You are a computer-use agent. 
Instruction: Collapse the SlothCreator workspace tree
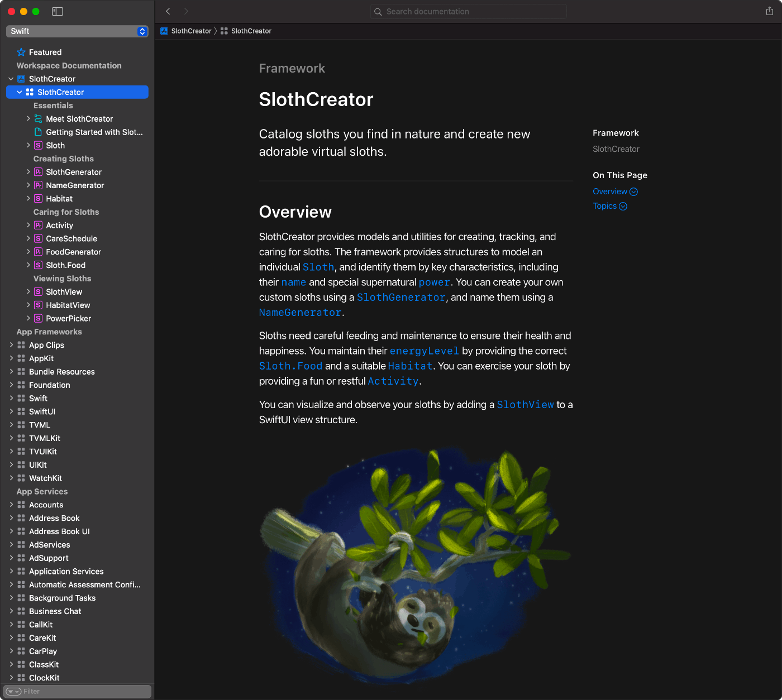coord(11,79)
